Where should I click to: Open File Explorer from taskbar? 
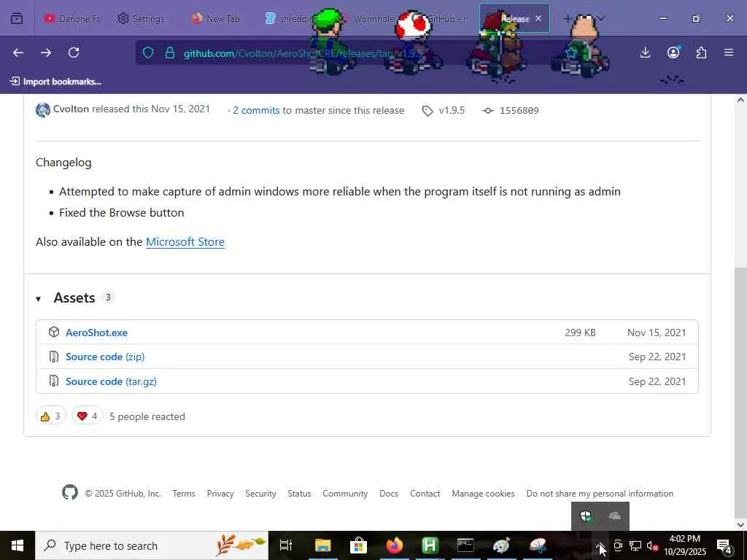click(x=322, y=545)
